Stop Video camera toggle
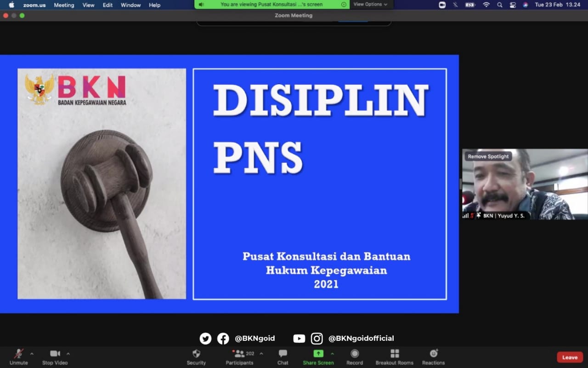 pyautogui.click(x=55, y=354)
